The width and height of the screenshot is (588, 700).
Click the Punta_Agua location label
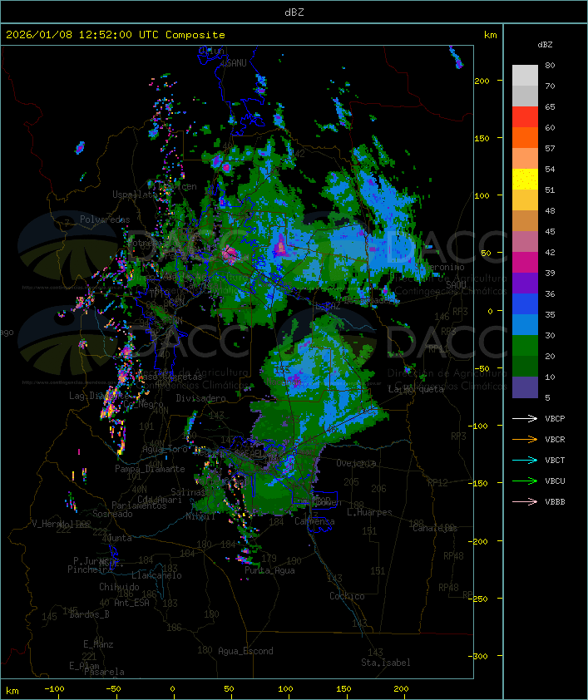(270, 570)
